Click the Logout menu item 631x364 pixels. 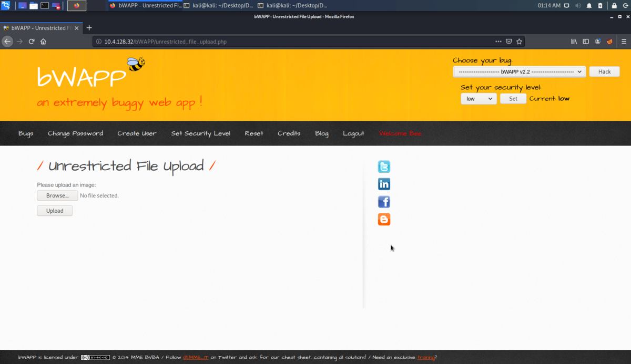[x=353, y=133]
